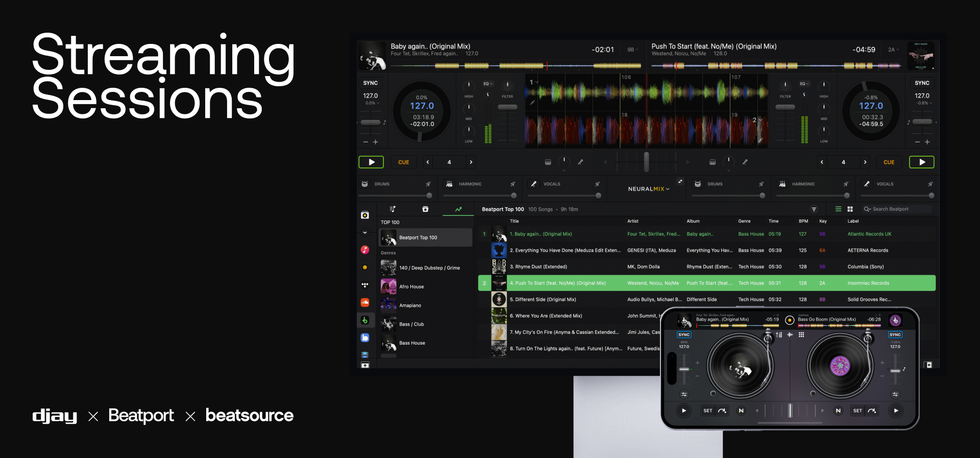Increase left deck loop length with right arrow
The image size is (980, 458).
click(471, 162)
